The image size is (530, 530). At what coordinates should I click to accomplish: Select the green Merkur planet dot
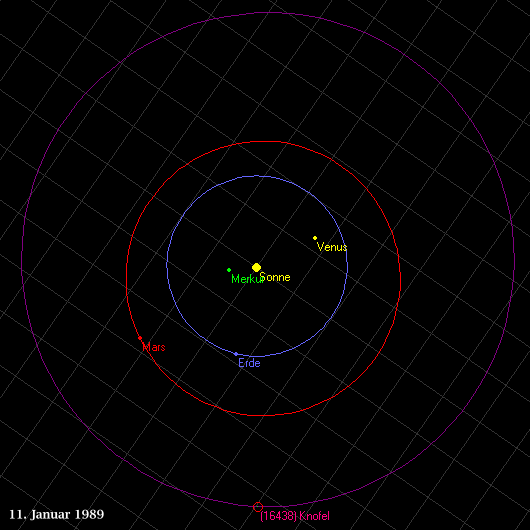tap(229, 270)
